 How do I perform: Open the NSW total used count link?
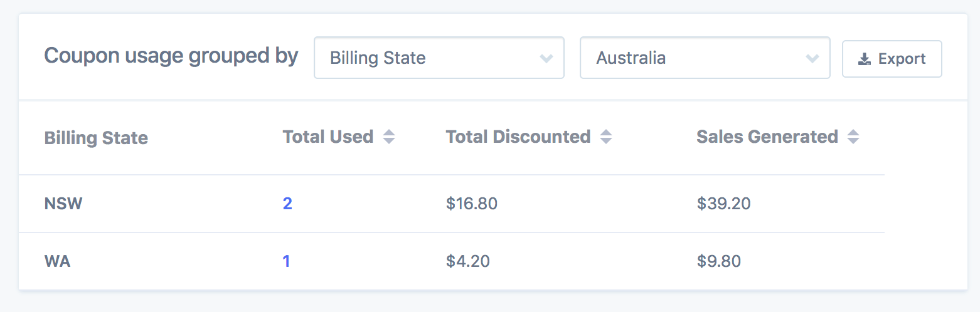tap(287, 204)
